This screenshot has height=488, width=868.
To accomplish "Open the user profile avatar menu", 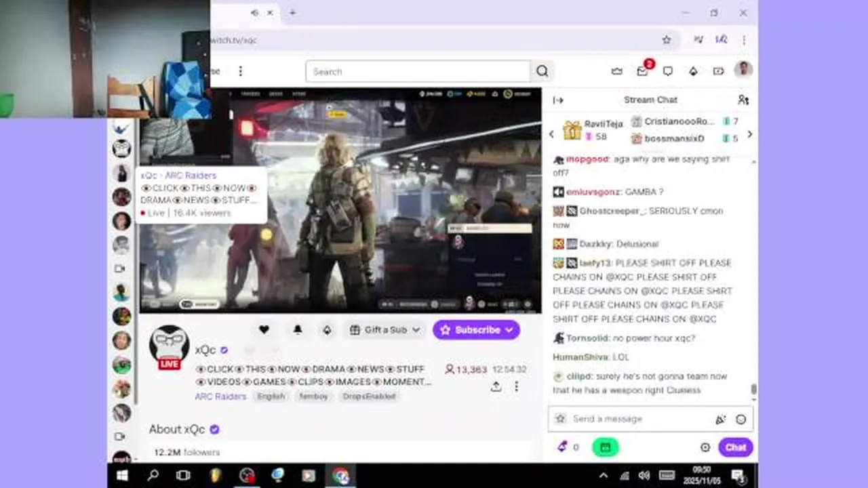I will tap(744, 70).
